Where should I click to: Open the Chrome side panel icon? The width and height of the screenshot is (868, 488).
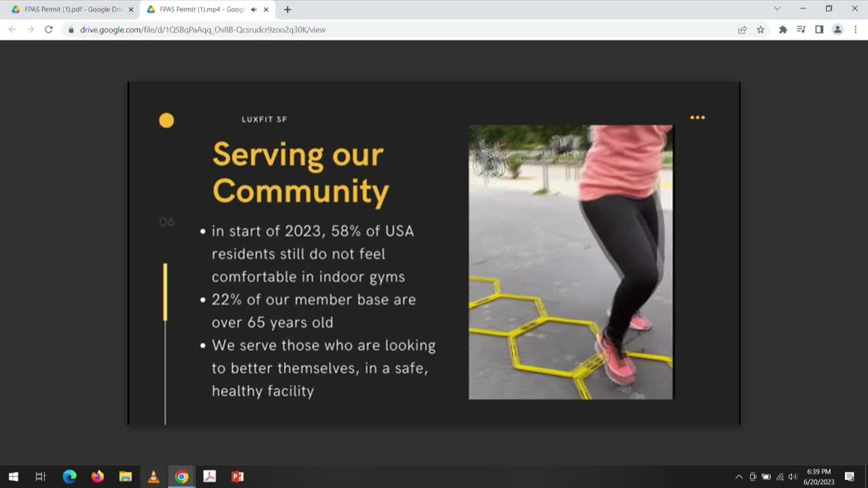tap(819, 30)
